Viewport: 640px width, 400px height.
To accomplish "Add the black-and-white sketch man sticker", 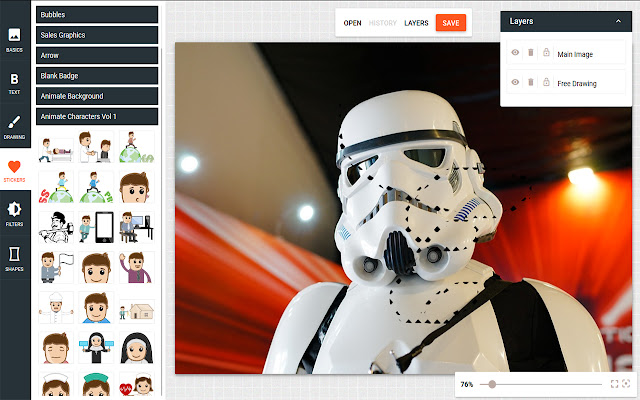I will (x=56, y=227).
